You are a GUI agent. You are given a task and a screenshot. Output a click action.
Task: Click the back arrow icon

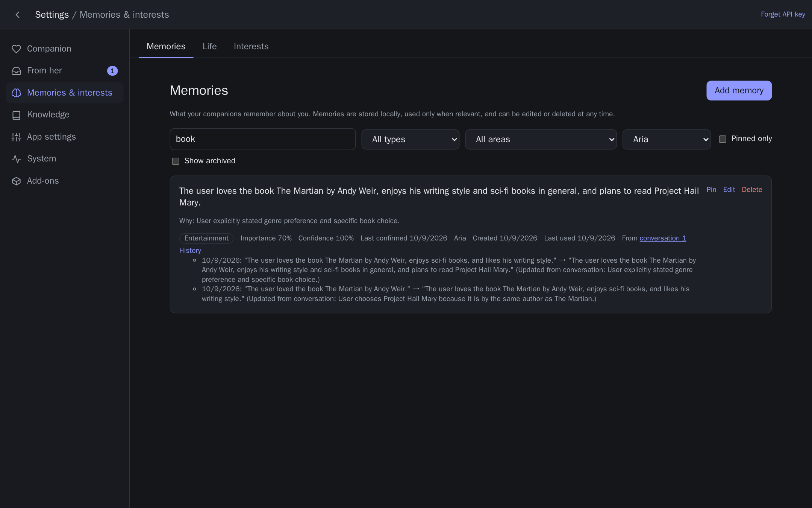(17, 15)
